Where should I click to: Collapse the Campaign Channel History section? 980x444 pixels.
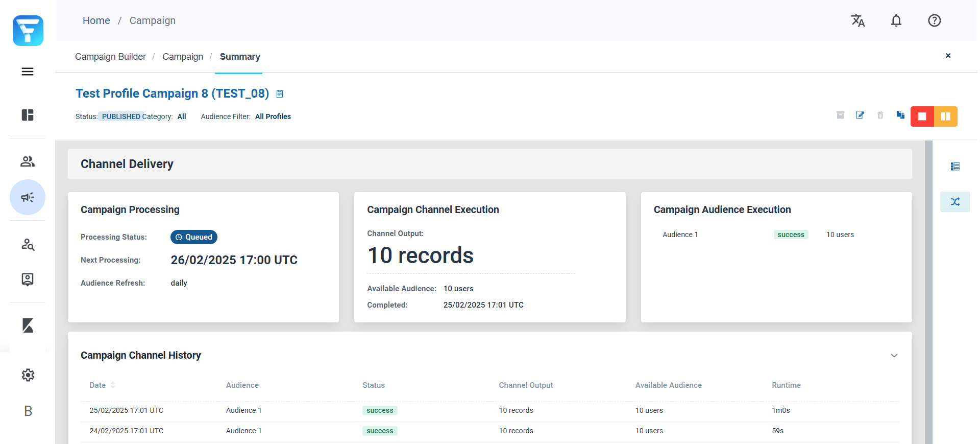(894, 356)
